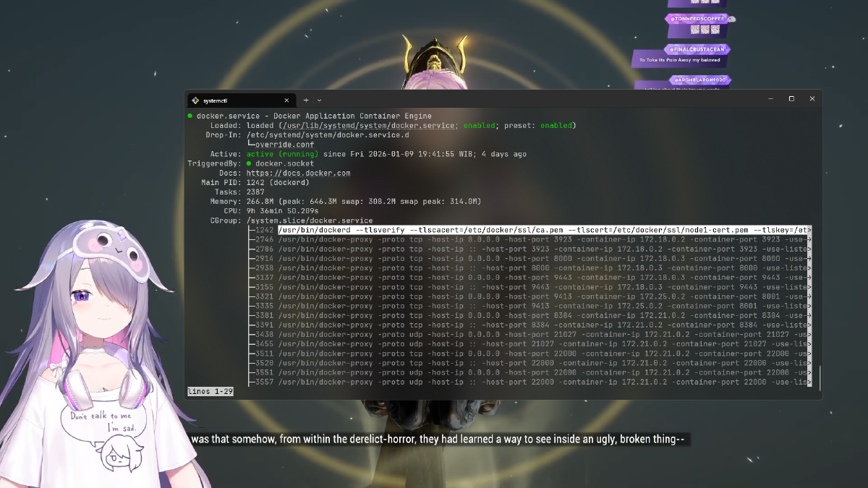868x488 pixels.
Task: Close the terminal window
Action: click(812, 99)
